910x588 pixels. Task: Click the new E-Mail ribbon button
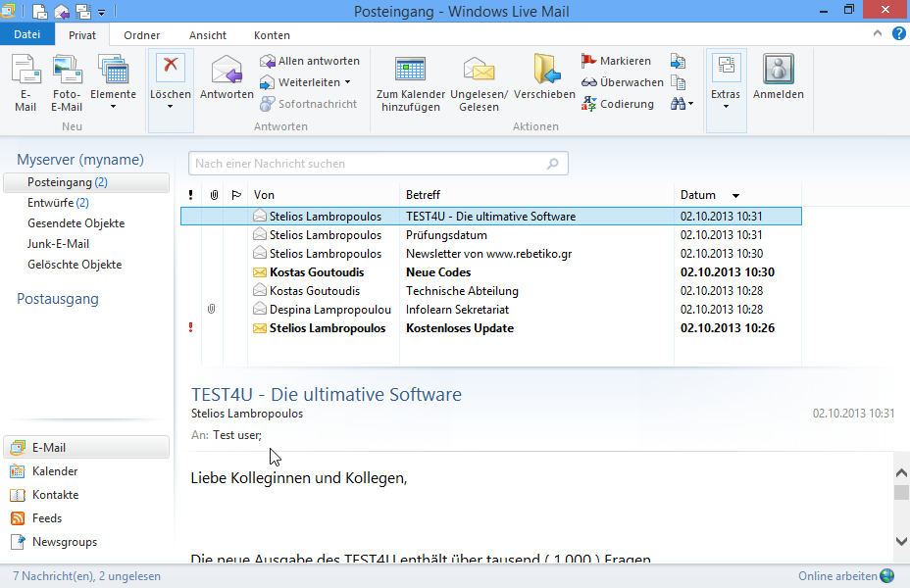click(x=25, y=82)
